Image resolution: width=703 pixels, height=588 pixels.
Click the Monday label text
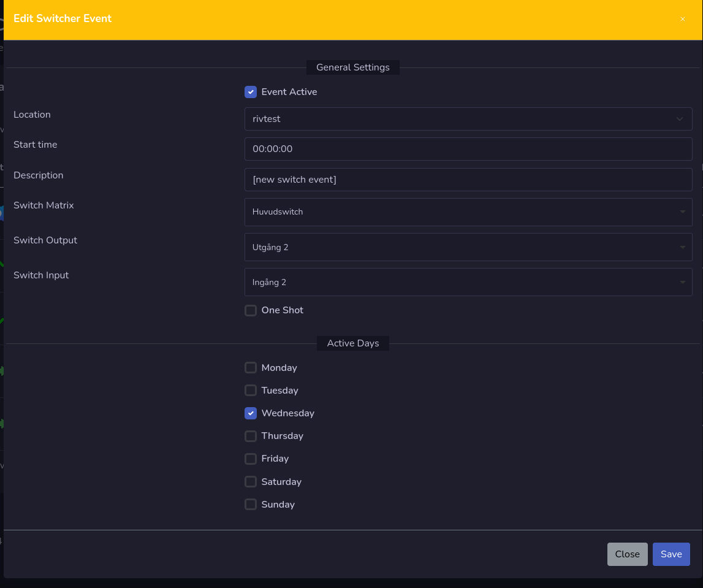click(x=279, y=368)
